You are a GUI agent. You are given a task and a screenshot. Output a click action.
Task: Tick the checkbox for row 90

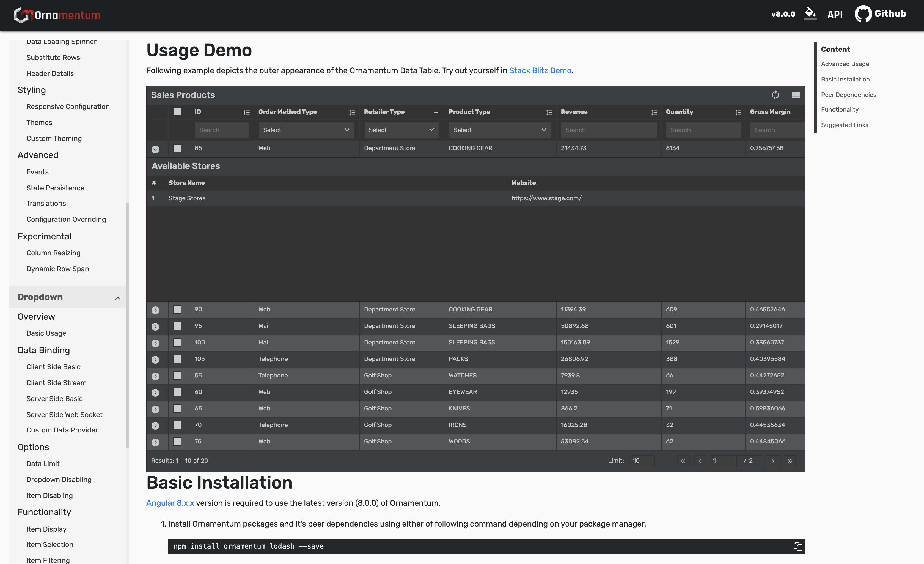click(x=177, y=310)
